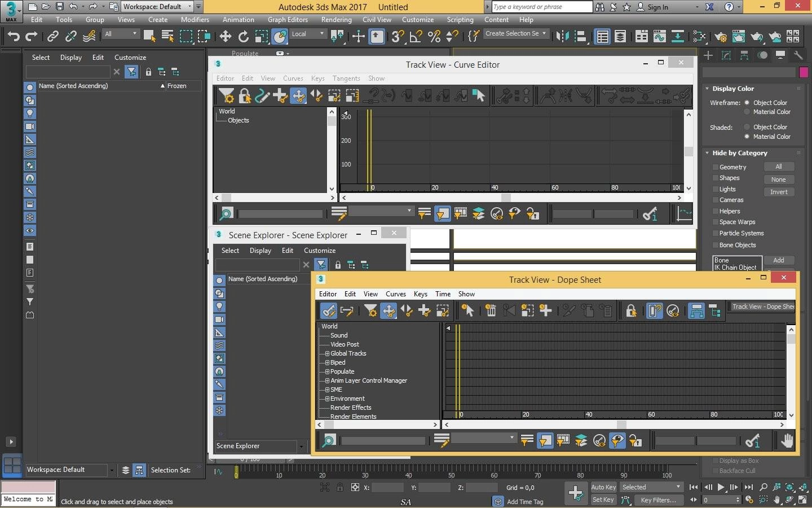The image size is (812, 508).
Task: Click Invert button in Hide by Category
Action: coord(779,192)
